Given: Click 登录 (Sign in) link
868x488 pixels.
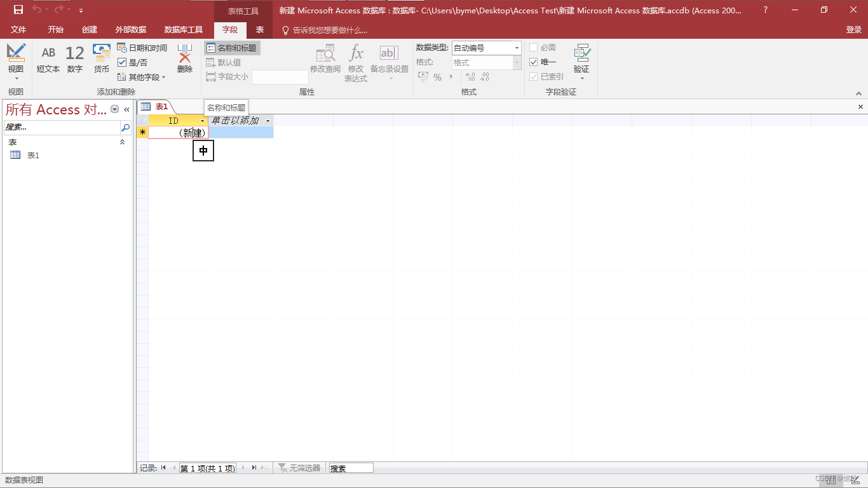Looking at the screenshot, I should click(854, 30).
